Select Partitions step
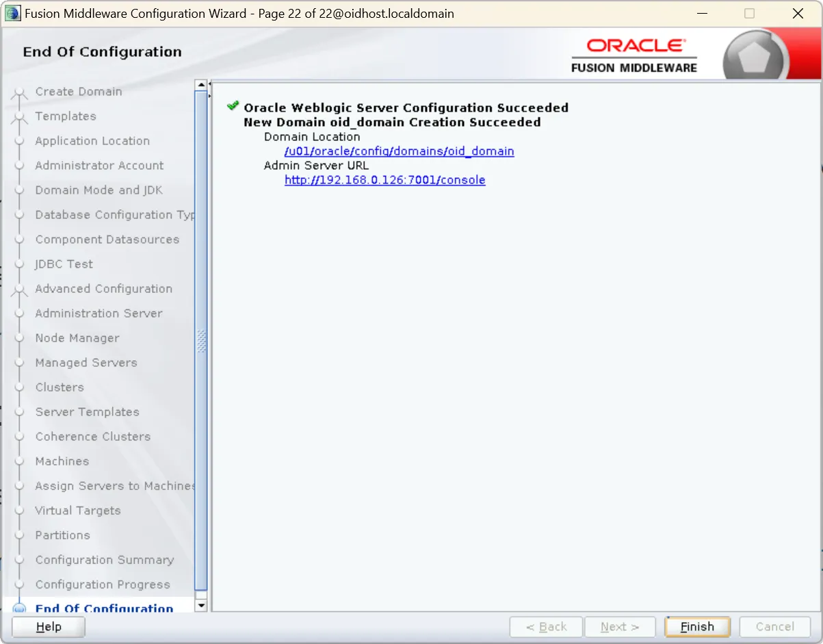The image size is (823, 644). [x=62, y=535]
